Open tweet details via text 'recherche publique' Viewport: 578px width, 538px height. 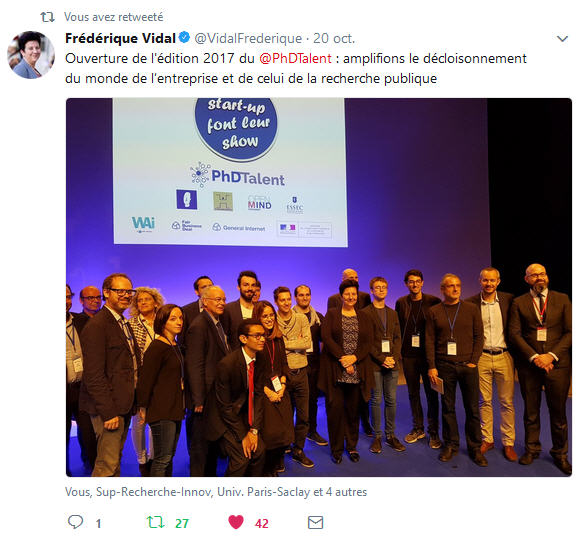pos(379,79)
